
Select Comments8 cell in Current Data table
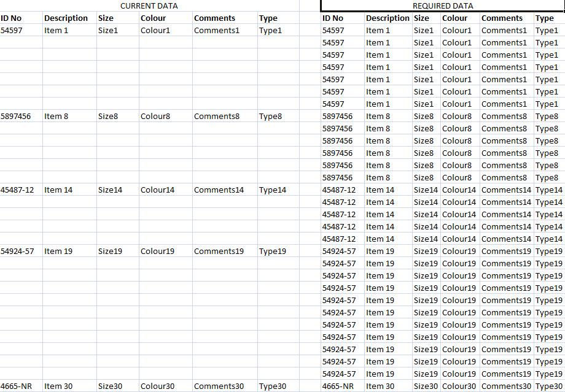[x=216, y=116]
